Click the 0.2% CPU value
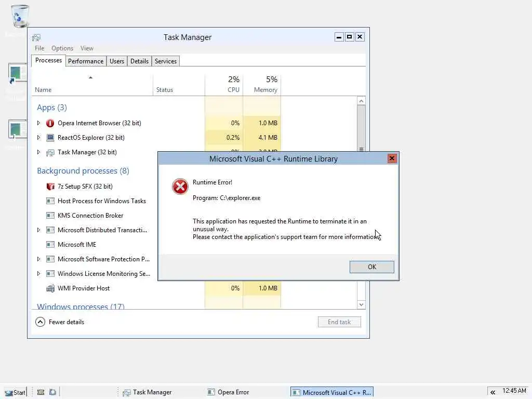Viewport: 532px width, 399px height. (233, 138)
